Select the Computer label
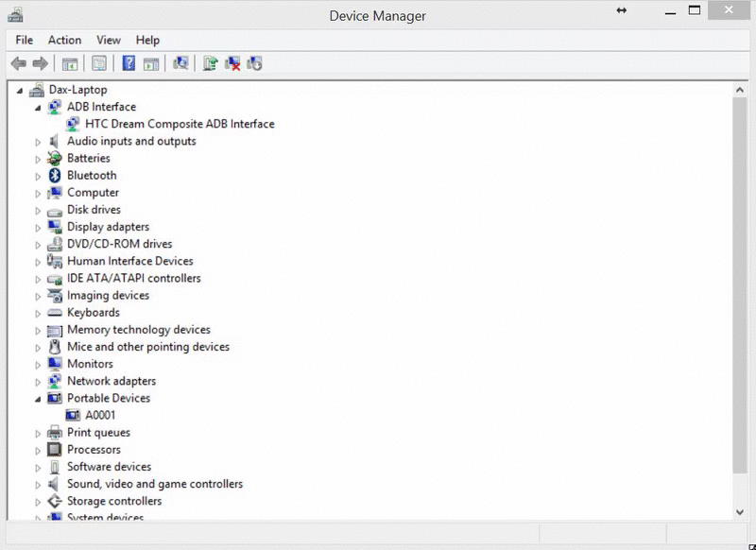The height and width of the screenshot is (550, 756). pos(93,193)
